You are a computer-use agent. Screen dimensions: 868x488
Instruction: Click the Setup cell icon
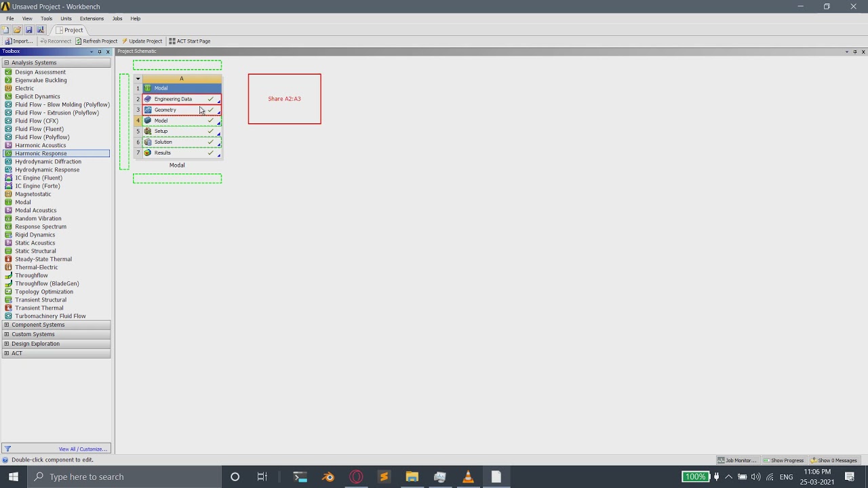click(148, 131)
